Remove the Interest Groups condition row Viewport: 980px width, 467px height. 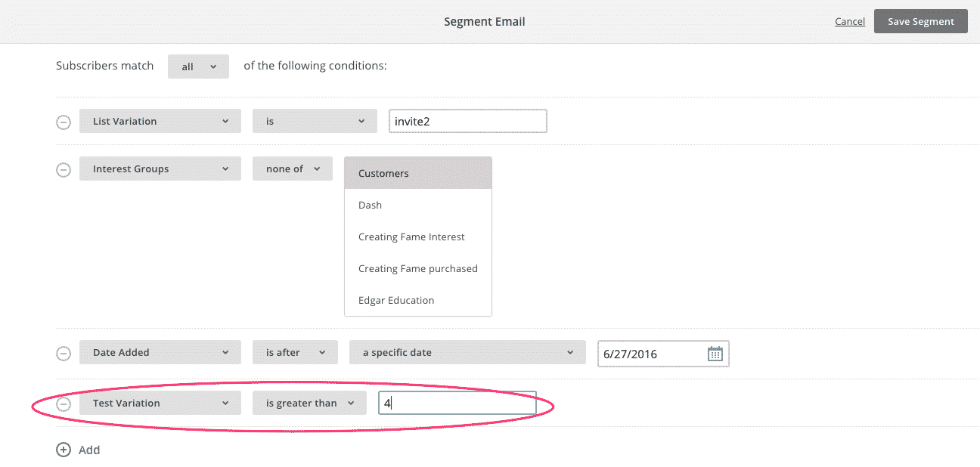(x=64, y=169)
